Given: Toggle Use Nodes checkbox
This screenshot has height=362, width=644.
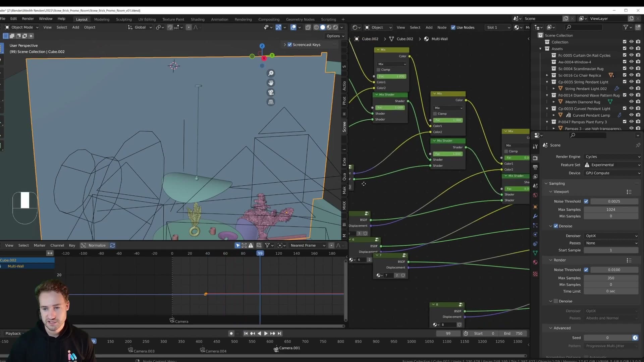Looking at the screenshot, I should click(453, 27).
